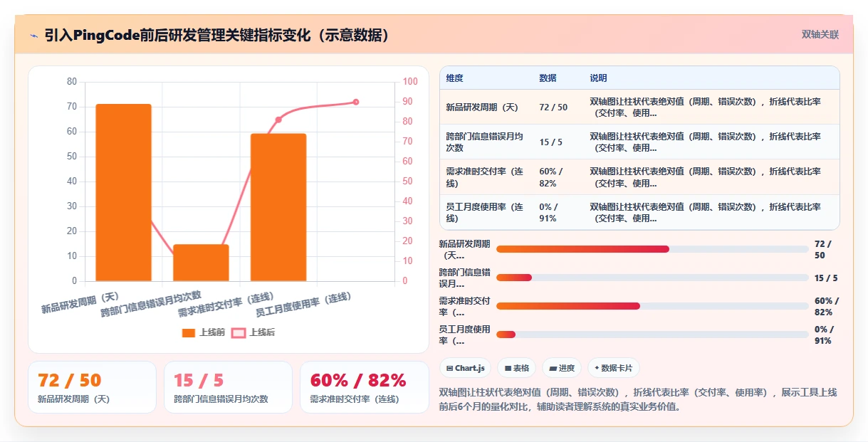Click the 15 / 5 value in the table

[x=550, y=142]
